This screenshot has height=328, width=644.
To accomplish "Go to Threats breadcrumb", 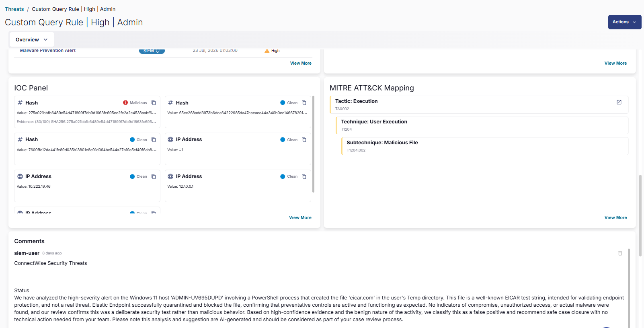I will coord(14,9).
